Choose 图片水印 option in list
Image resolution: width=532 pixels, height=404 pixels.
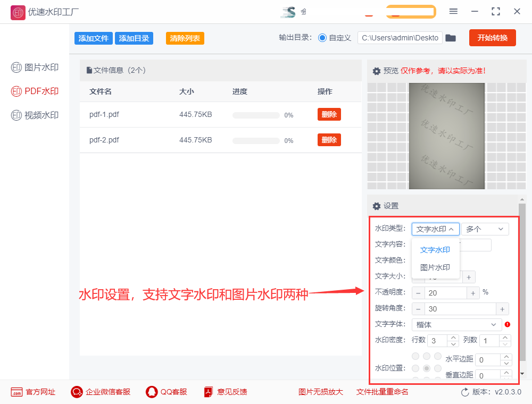pyautogui.click(x=435, y=267)
